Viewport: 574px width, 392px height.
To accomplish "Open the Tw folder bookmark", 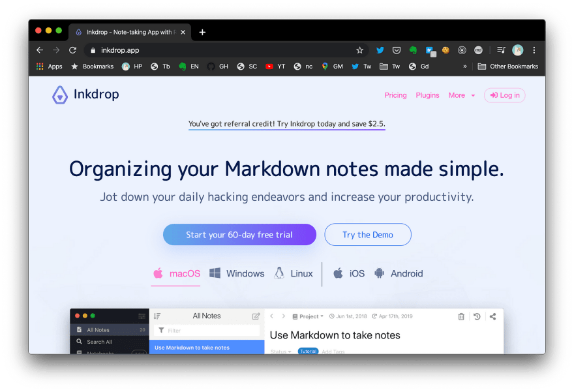I will pyautogui.click(x=390, y=67).
